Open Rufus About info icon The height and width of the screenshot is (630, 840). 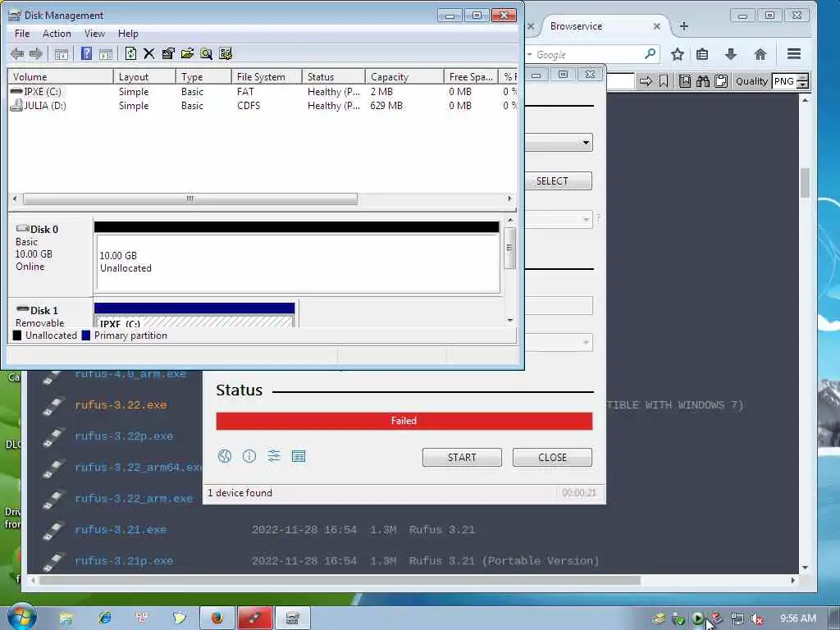tap(249, 456)
